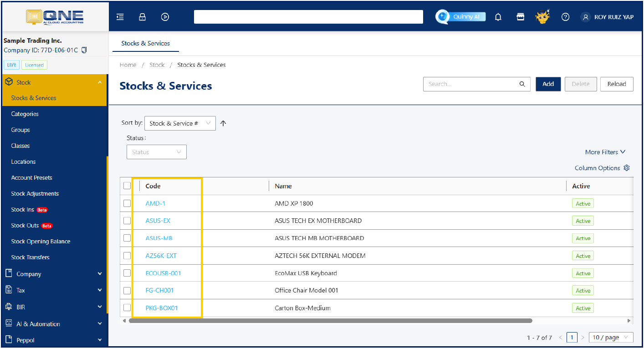Expand the Tax menu chevron
Viewport: 644px width, 348px height.
(x=100, y=290)
